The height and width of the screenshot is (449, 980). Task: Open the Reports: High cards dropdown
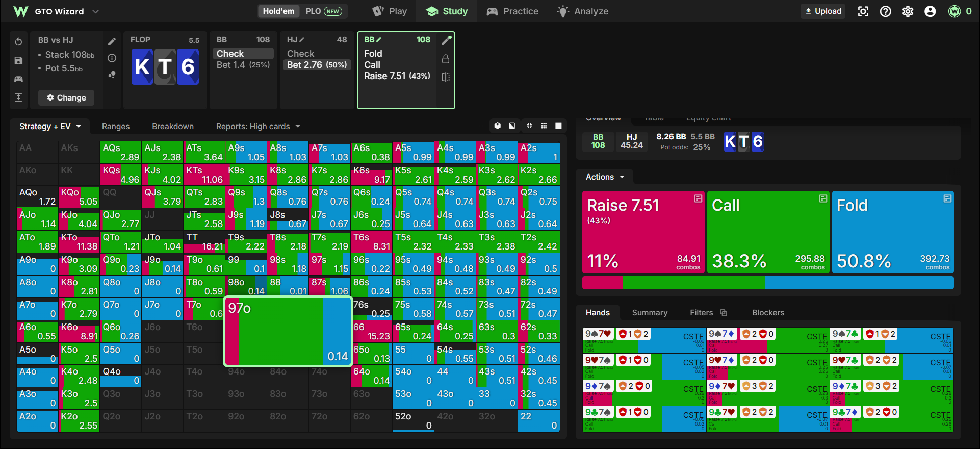pyautogui.click(x=258, y=127)
